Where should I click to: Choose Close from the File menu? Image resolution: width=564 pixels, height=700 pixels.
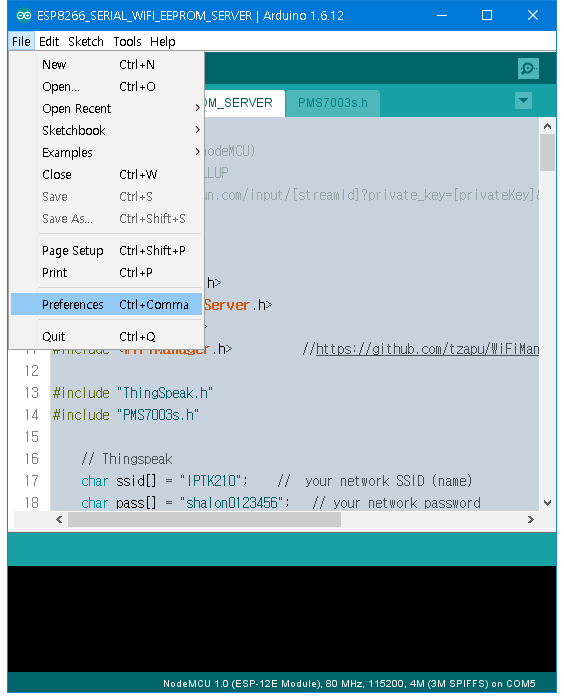pos(106,175)
